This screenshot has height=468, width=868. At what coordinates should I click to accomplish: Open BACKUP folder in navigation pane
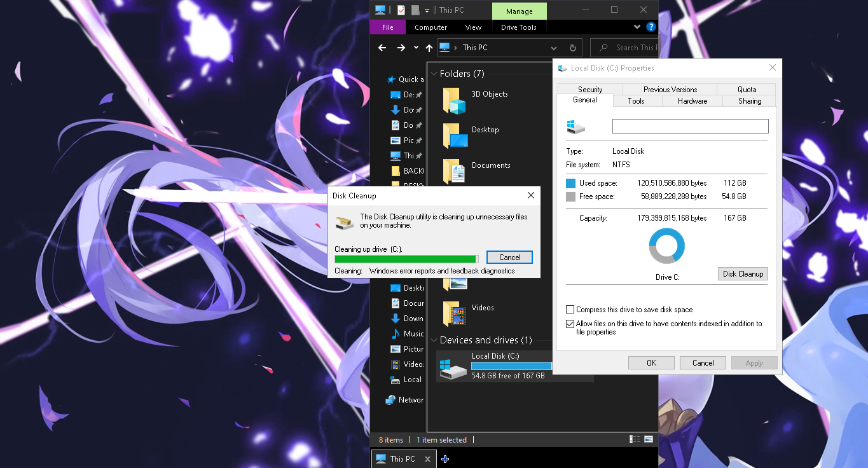point(408,171)
